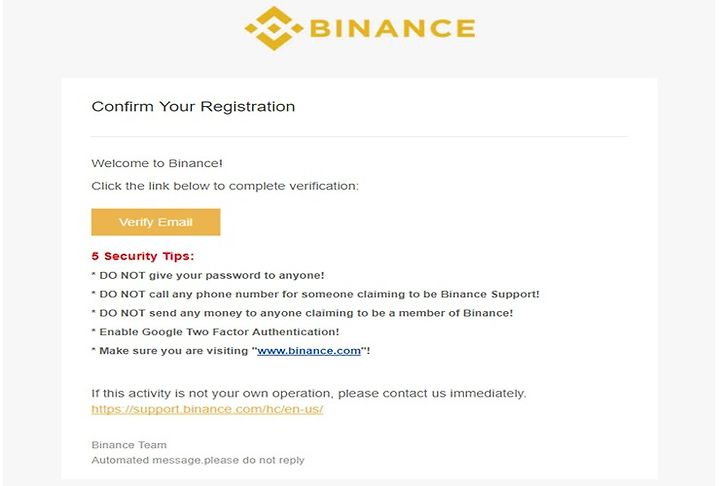Click the Binance diamond logo icon

click(274, 28)
